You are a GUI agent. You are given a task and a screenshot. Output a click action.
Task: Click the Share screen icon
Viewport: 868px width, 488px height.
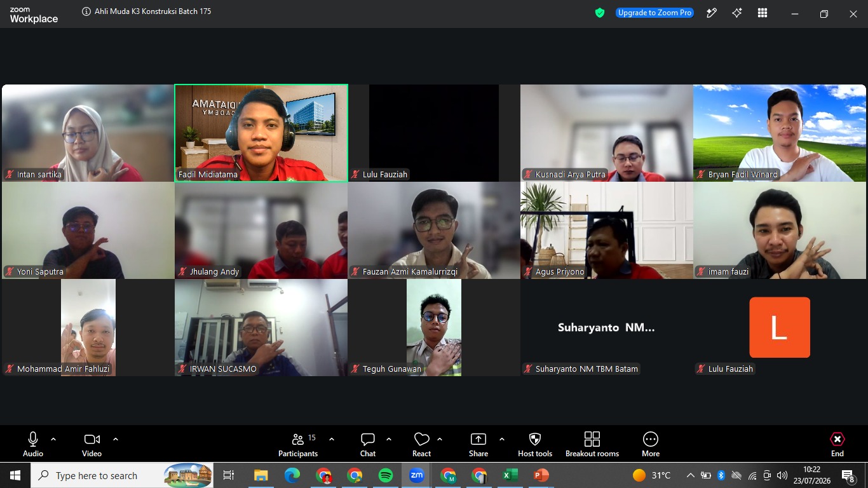point(478,444)
